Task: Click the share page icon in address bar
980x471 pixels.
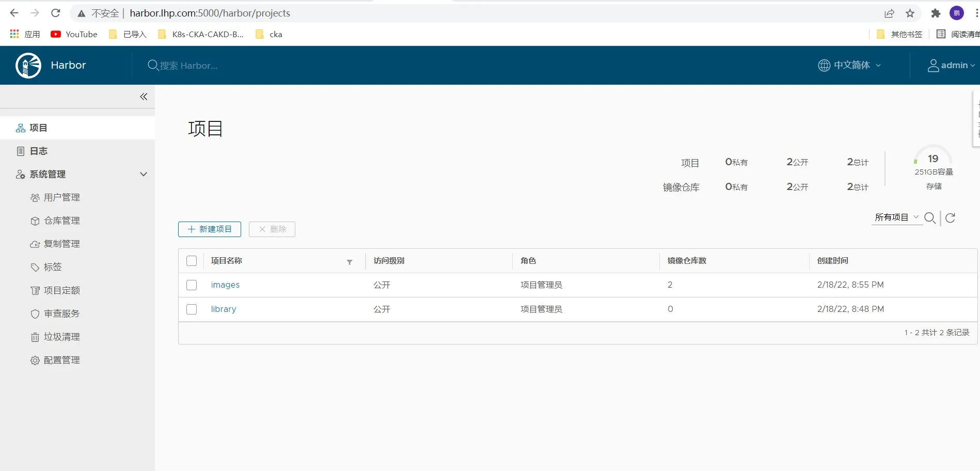Action: [x=889, y=13]
